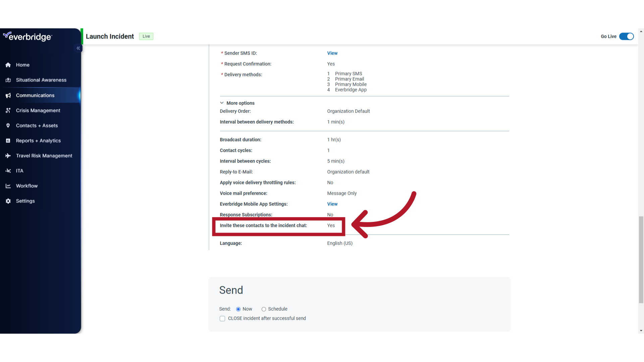View the Sender SMS ID details
644x362 pixels.
click(332, 53)
